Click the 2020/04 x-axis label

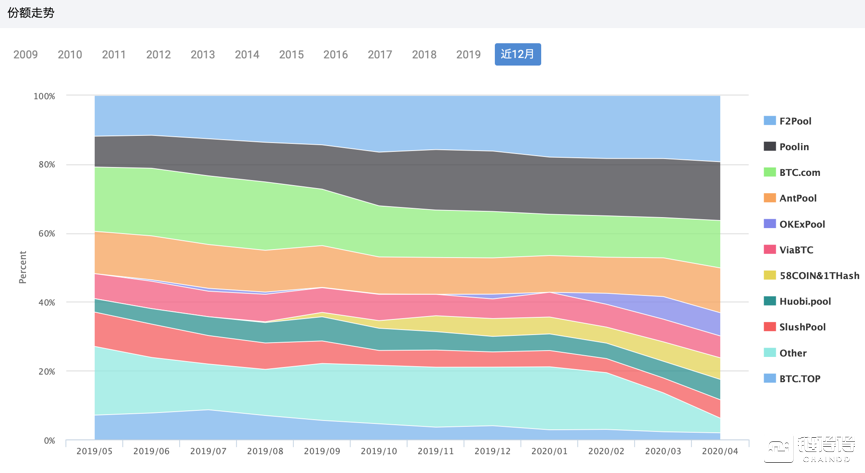(720, 452)
